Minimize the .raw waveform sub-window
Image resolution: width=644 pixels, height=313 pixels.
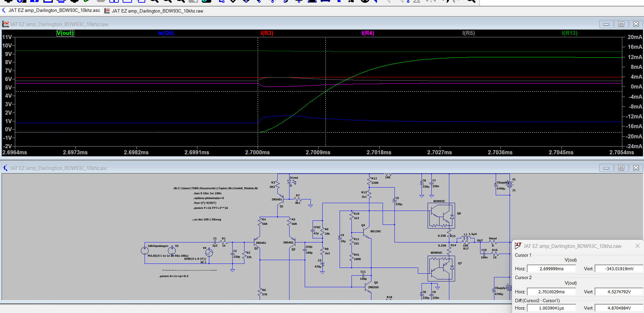[606, 24]
